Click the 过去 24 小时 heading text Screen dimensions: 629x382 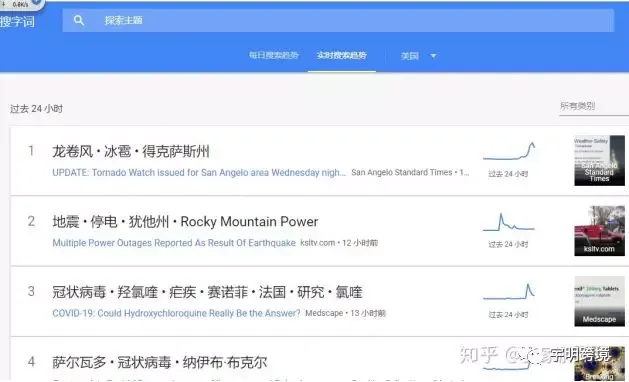coord(37,109)
